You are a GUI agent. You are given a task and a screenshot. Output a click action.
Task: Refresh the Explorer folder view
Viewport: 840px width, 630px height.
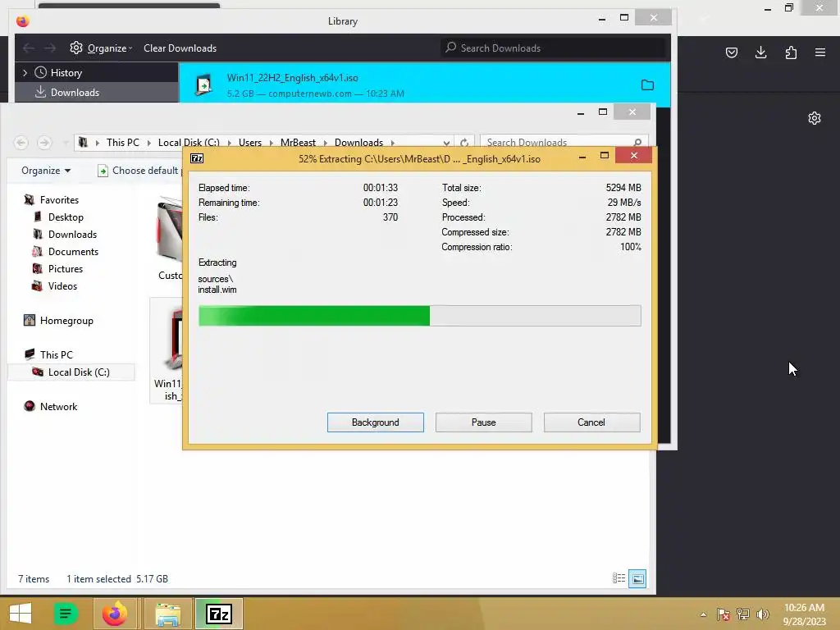click(464, 143)
